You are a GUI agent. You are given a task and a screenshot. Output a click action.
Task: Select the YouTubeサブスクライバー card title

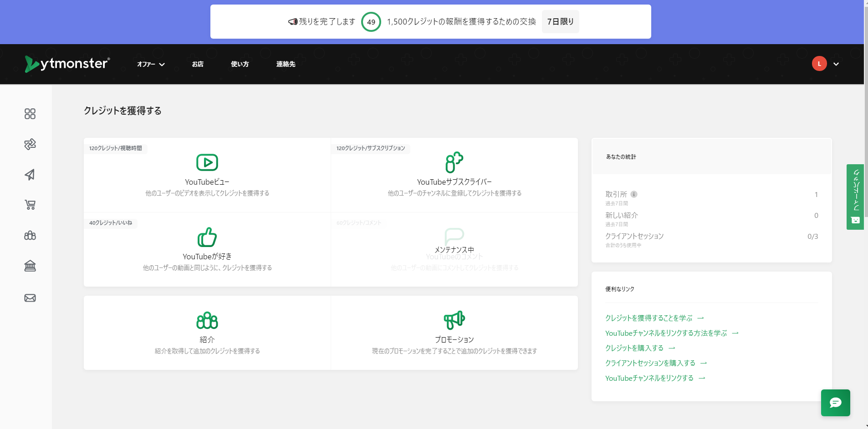(454, 182)
